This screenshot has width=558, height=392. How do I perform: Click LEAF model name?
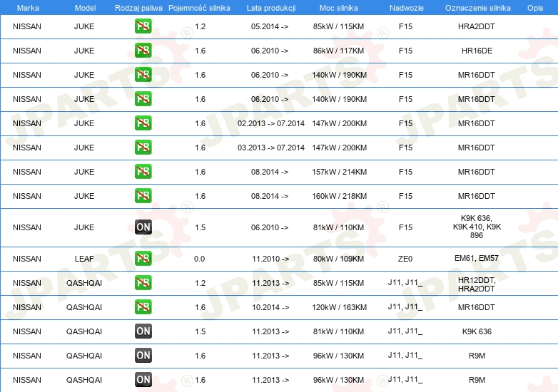[x=84, y=259]
